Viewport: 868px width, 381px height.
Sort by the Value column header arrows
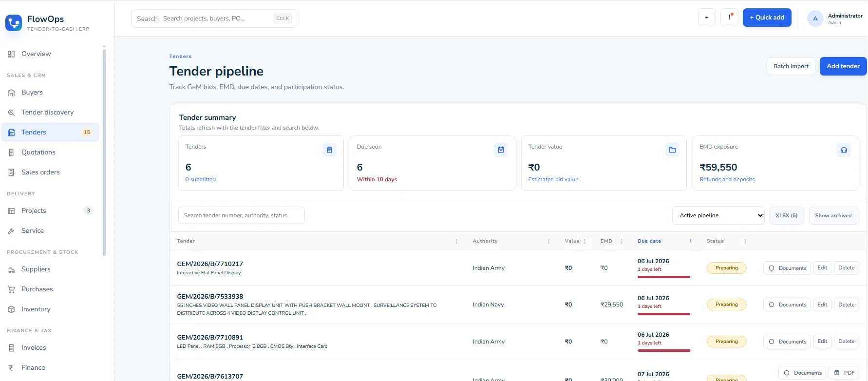tap(585, 241)
